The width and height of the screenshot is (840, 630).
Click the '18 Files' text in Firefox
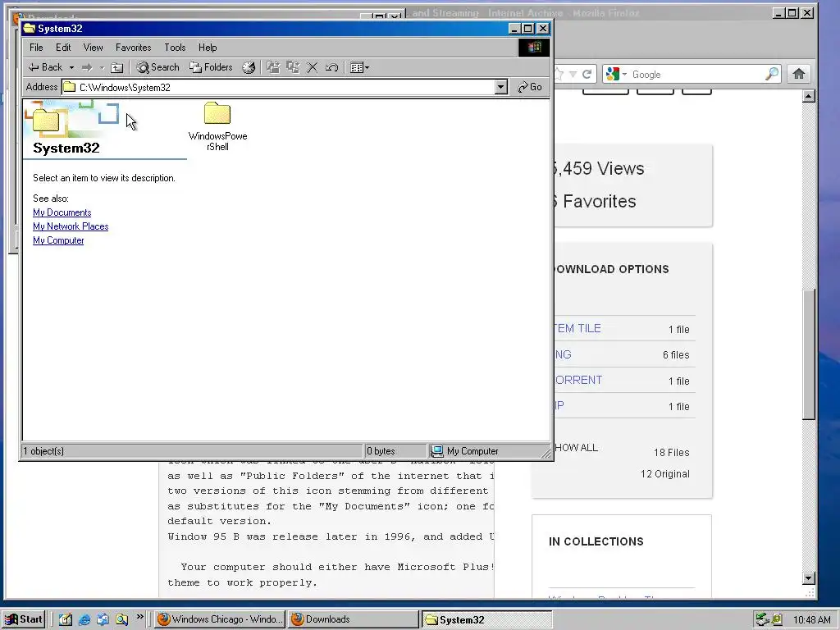tap(671, 453)
